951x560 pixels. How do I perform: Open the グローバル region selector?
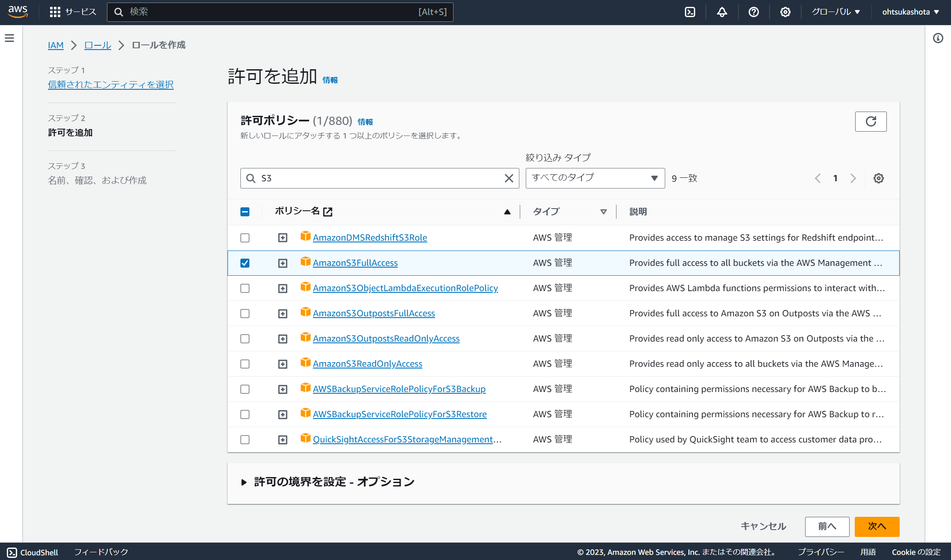[834, 12]
